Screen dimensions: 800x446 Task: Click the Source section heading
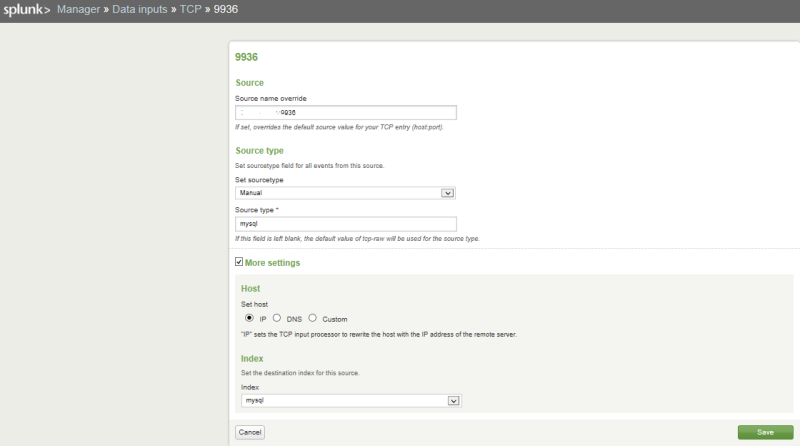pos(249,83)
